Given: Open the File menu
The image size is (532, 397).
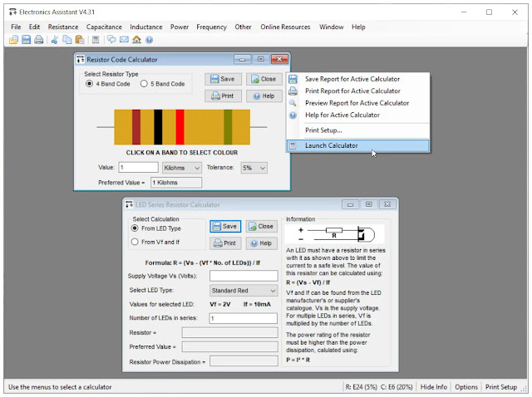Looking at the screenshot, I should pos(16,27).
